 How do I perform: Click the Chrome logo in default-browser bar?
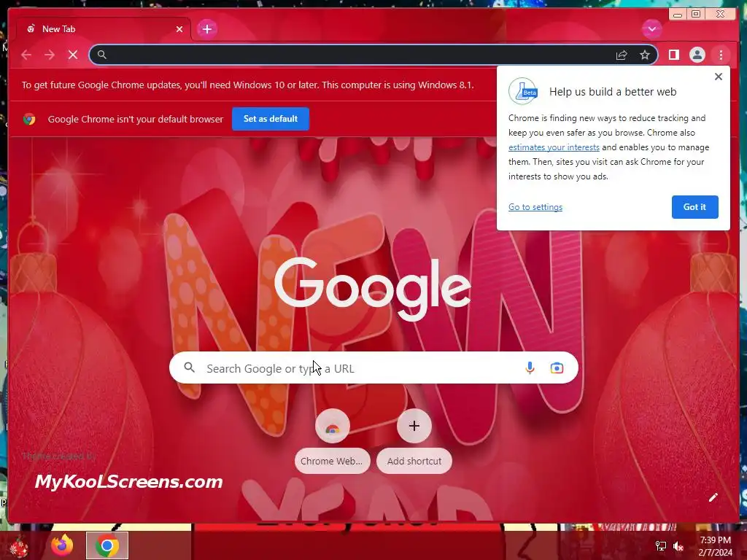[x=29, y=119]
